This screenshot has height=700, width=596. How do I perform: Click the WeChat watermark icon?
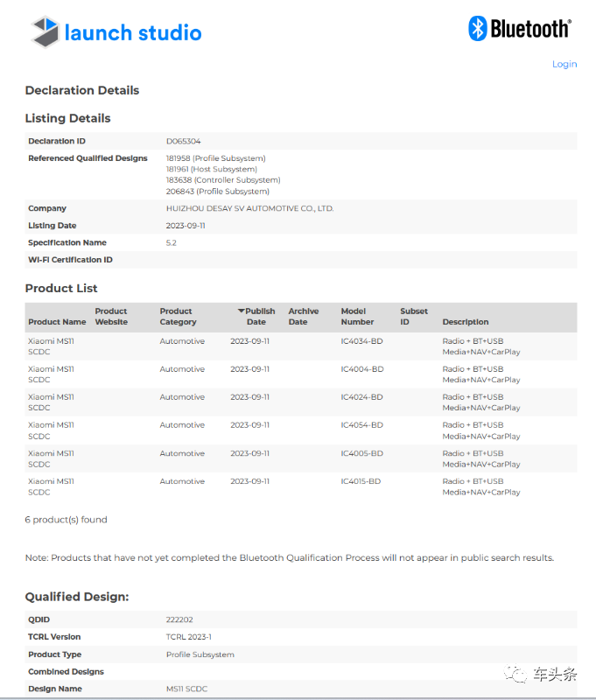(x=518, y=674)
